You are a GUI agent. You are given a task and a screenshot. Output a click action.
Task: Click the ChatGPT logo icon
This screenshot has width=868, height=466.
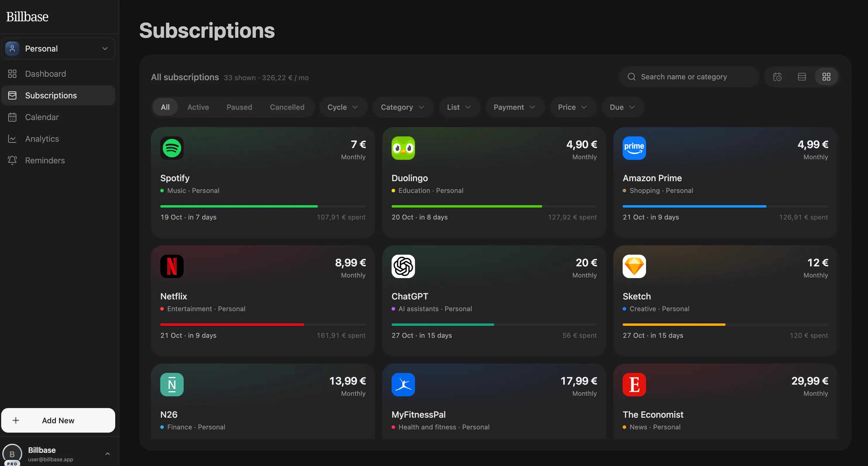[x=403, y=266]
